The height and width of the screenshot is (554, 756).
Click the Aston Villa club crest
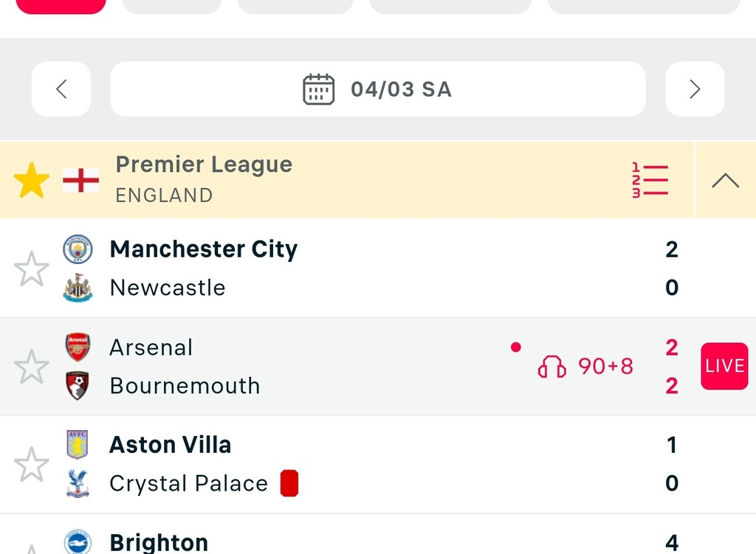click(x=78, y=444)
